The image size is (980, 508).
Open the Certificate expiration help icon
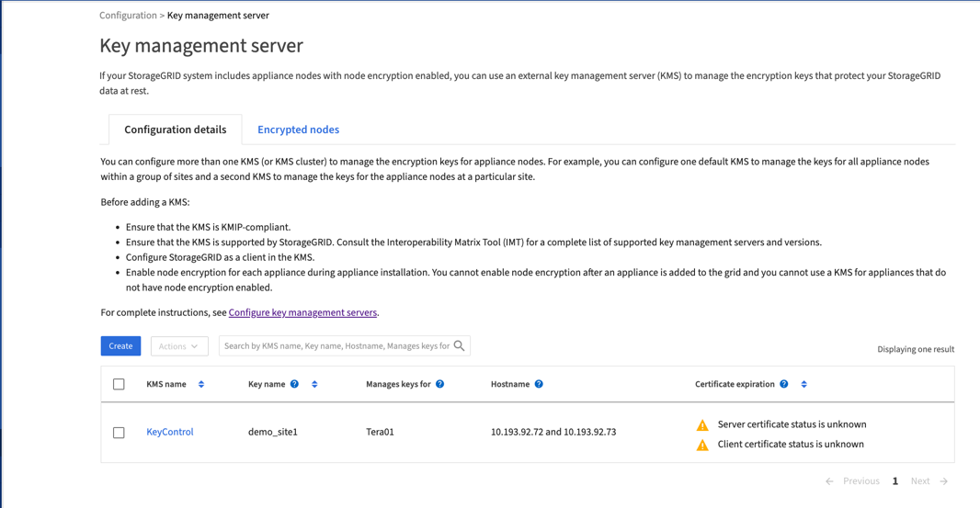pos(784,384)
